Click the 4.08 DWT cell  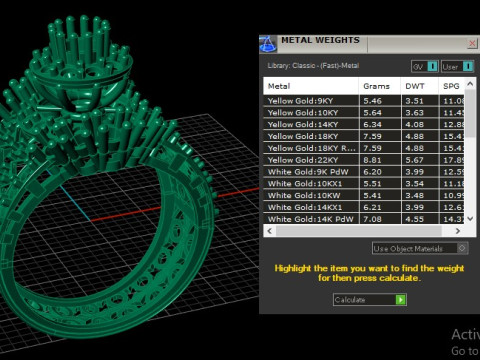[420, 125]
